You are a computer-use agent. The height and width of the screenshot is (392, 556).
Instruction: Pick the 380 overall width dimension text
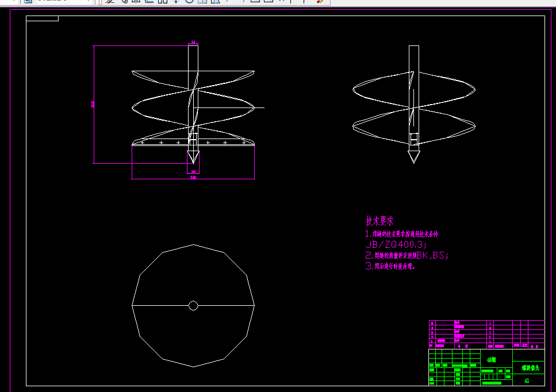pyautogui.click(x=193, y=177)
